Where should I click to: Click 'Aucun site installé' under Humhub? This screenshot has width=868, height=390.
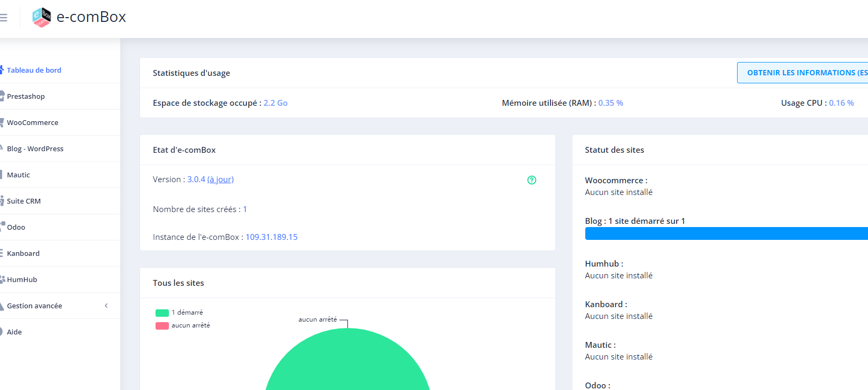pyautogui.click(x=619, y=276)
